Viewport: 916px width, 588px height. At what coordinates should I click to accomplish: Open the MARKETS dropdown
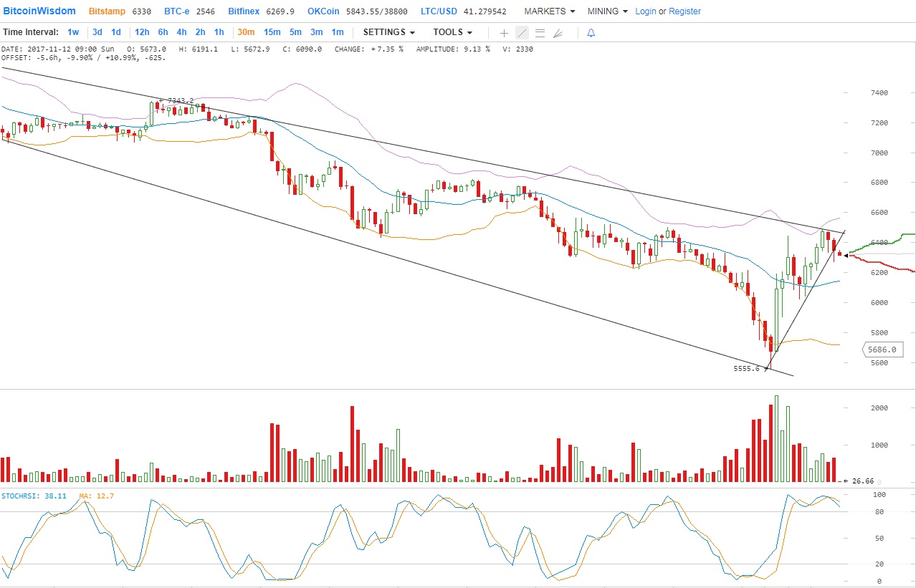(x=549, y=11)
